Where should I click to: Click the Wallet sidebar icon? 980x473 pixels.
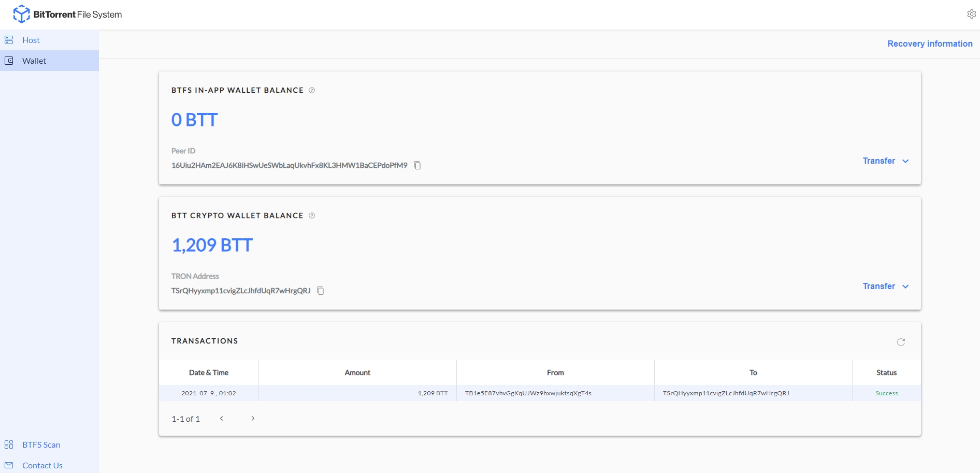point(9,61)
